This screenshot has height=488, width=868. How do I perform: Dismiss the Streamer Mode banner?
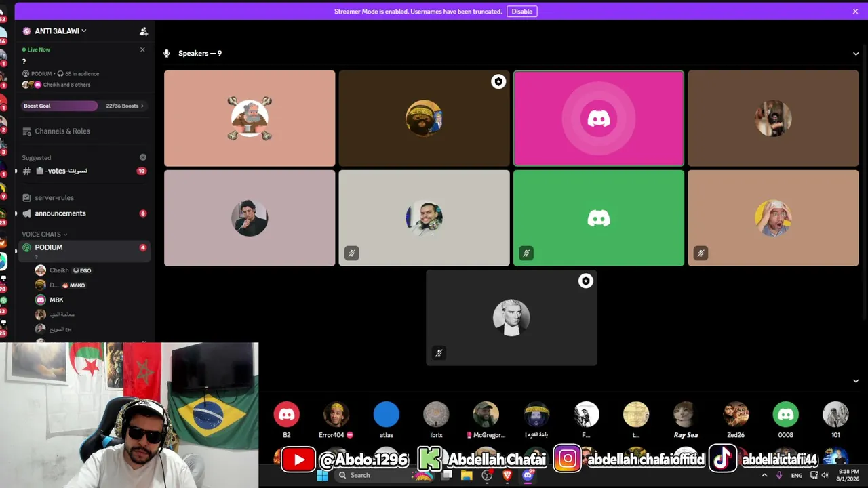(x=855, y=12)
